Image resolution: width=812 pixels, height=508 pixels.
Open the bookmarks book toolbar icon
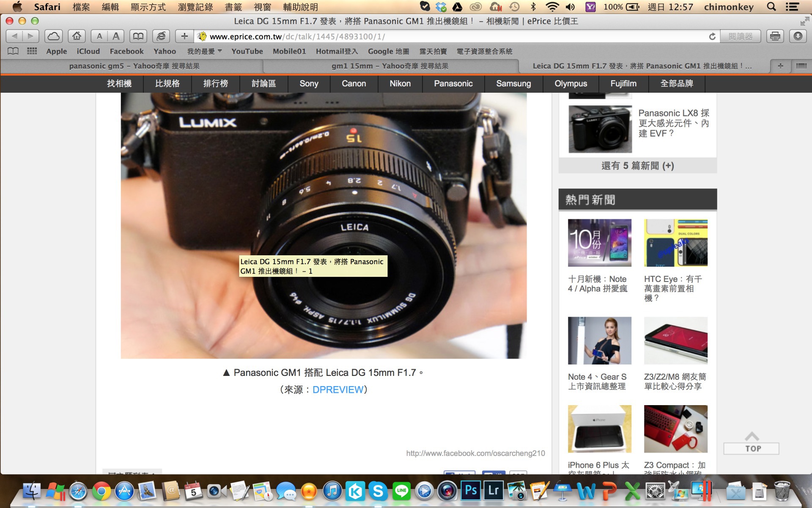pos(138,36)
